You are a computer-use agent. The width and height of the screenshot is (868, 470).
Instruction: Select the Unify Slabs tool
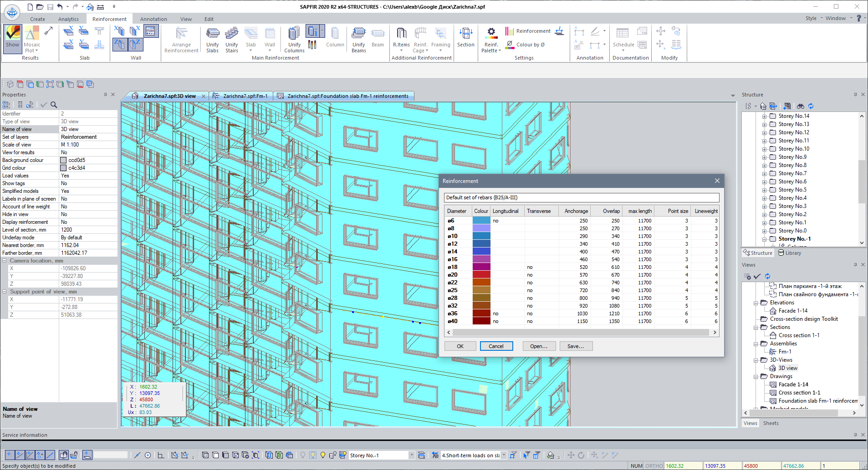click(212, 39)
